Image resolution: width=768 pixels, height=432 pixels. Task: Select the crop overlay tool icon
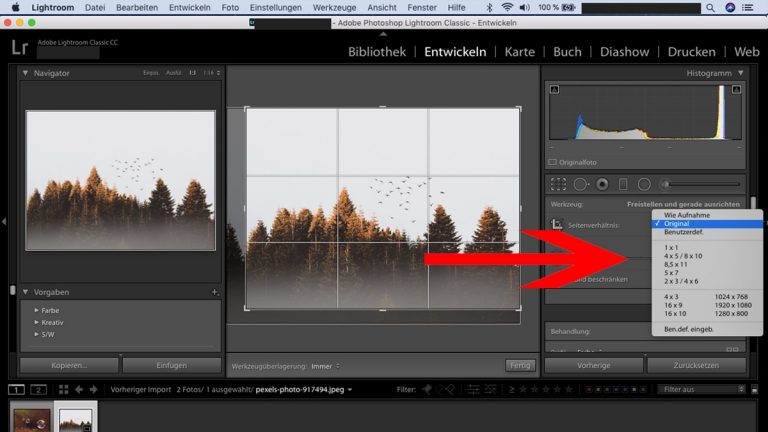click(x=559, y=184)
